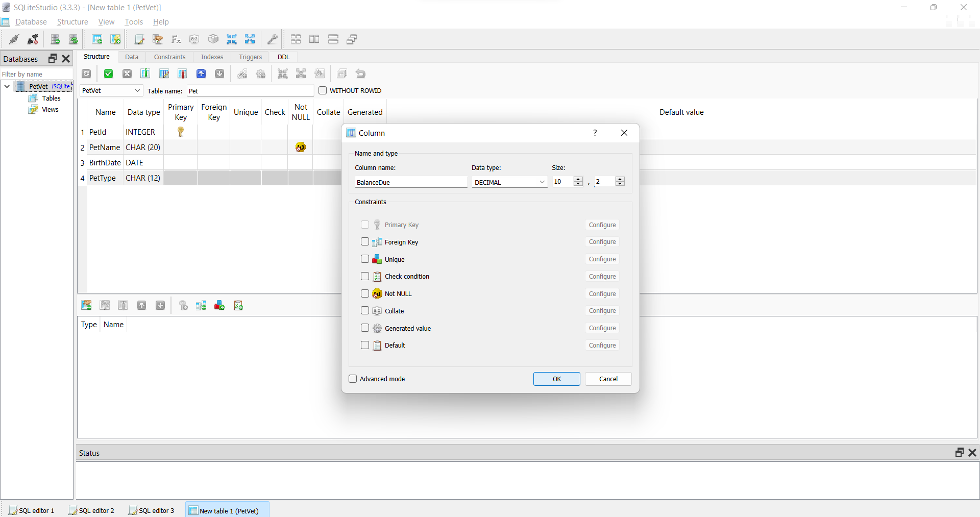Tick the Unique constraint checkbox
The width and height of the screenshot is (980, 517).
pos(365,259)
